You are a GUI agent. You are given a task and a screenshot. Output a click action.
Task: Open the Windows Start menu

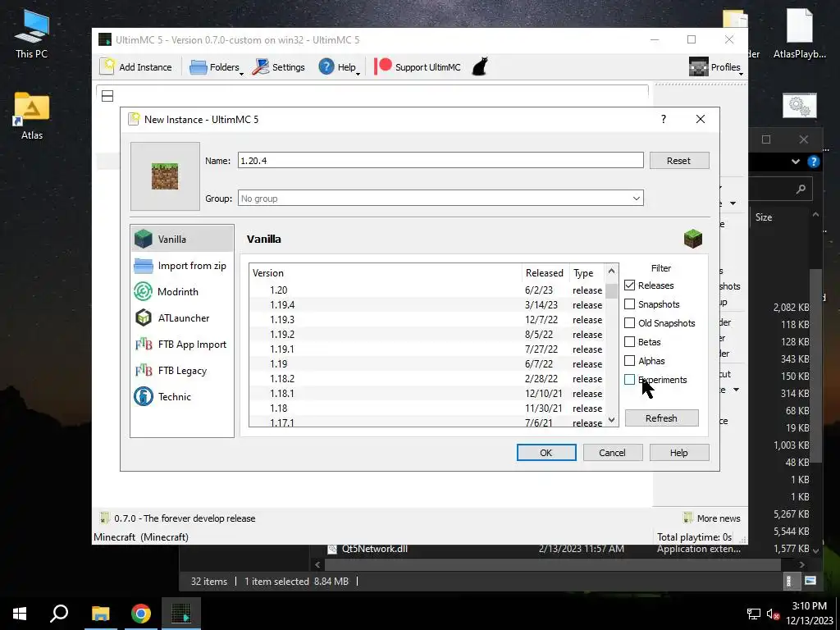20,614
